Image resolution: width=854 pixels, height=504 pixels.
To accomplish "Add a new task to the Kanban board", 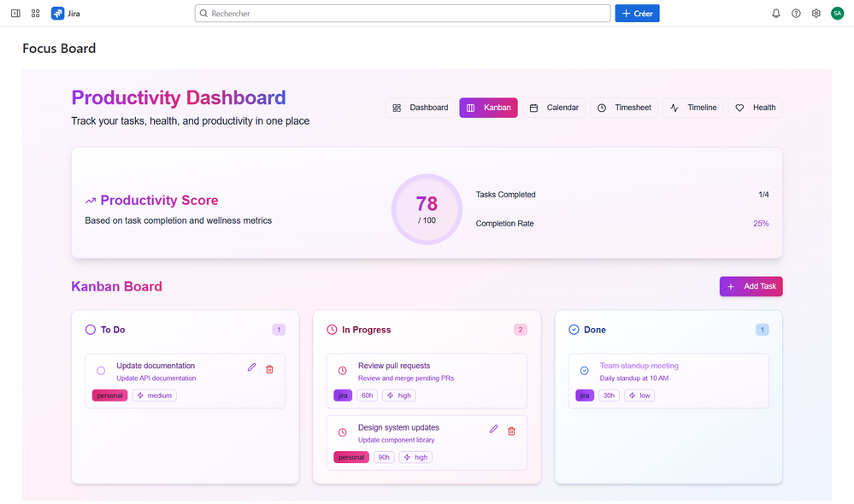I will pyautogui.click(x=751, y=286).
